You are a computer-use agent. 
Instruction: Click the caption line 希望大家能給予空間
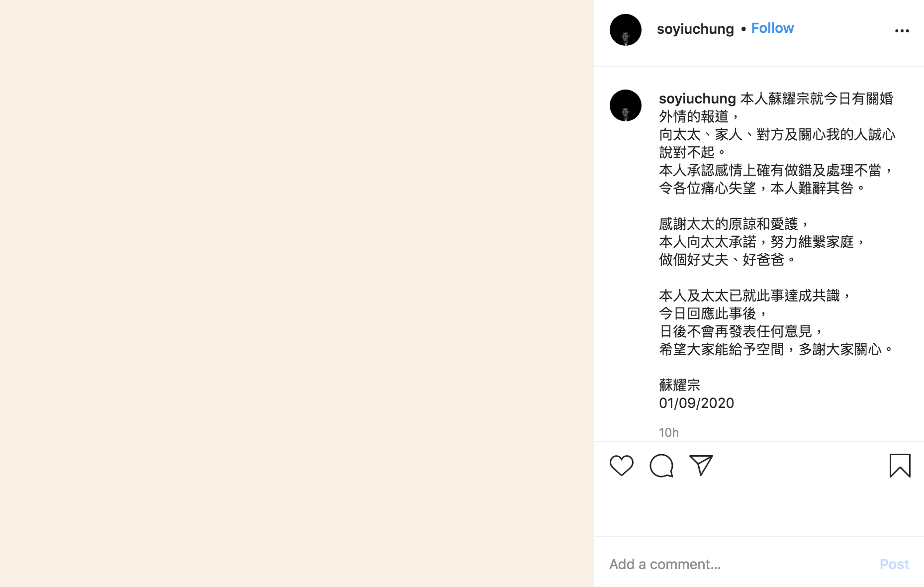tap(776, 349)
